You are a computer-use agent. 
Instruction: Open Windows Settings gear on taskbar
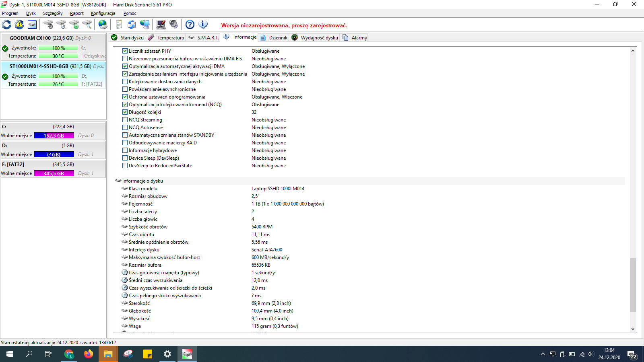(167, 354)
